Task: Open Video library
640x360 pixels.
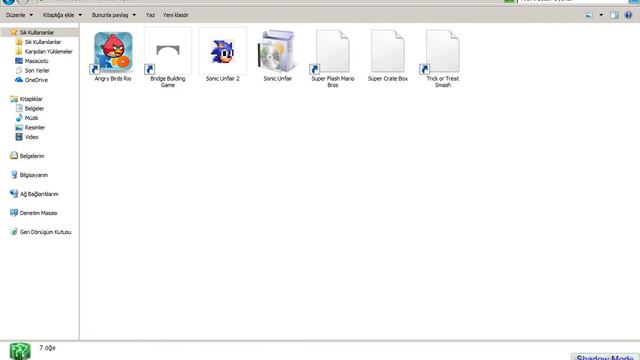Action: tap(27, 137)
